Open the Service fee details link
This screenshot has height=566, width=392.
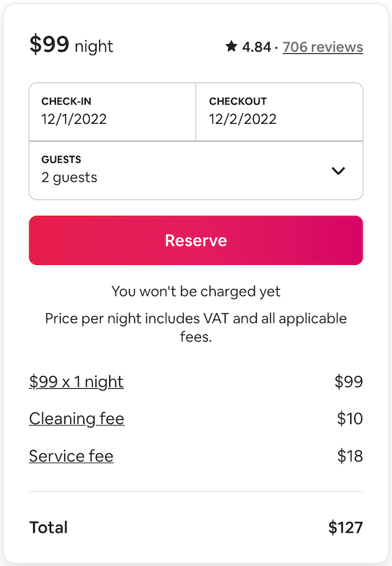pyautogui.click(x=71, y=456)
